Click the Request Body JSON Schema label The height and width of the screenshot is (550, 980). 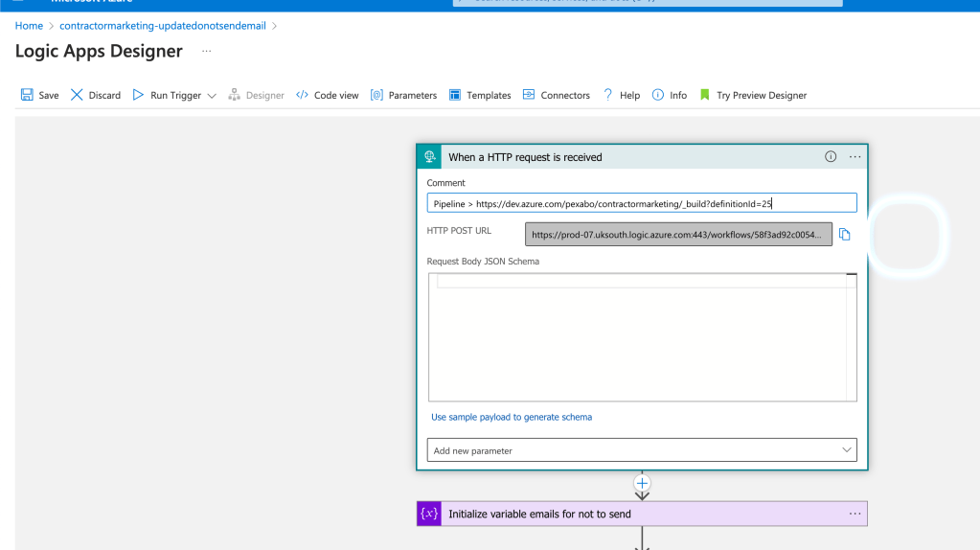(x=483, y=262)
